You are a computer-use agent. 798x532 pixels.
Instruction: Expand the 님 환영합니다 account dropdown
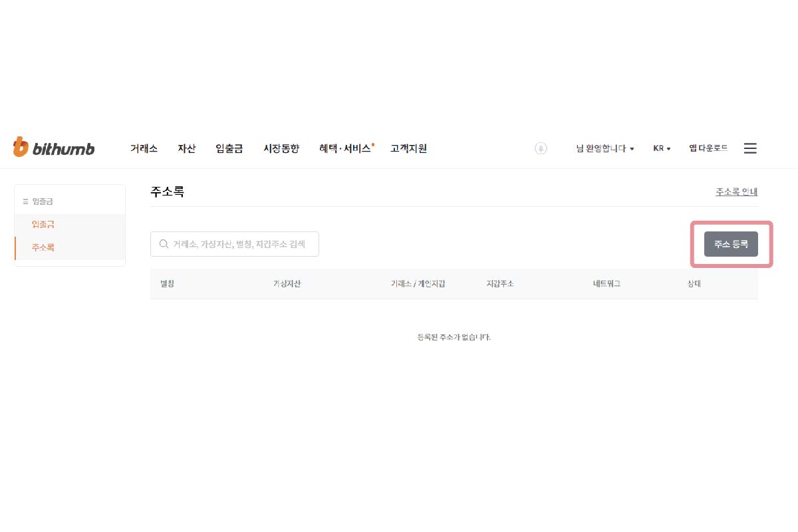tap(604, 148)
